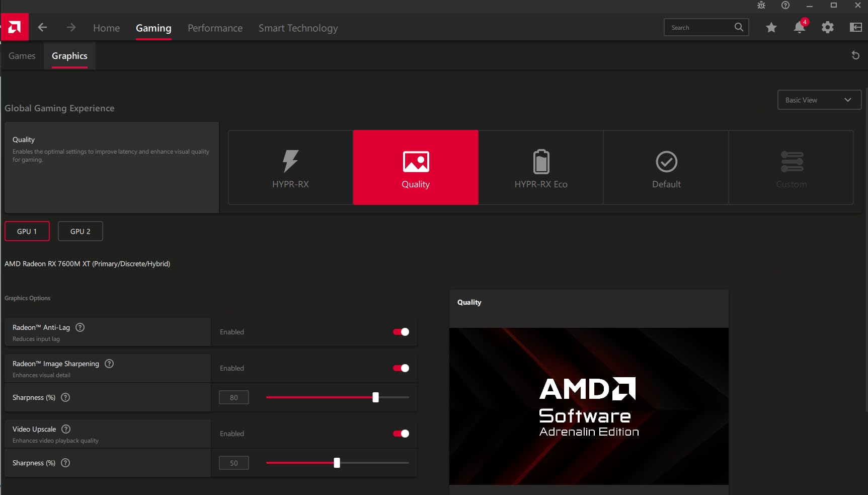Screen dimensions: 868x495
Task: Toggle the sidebar panel icon
Action: point(856,27)
